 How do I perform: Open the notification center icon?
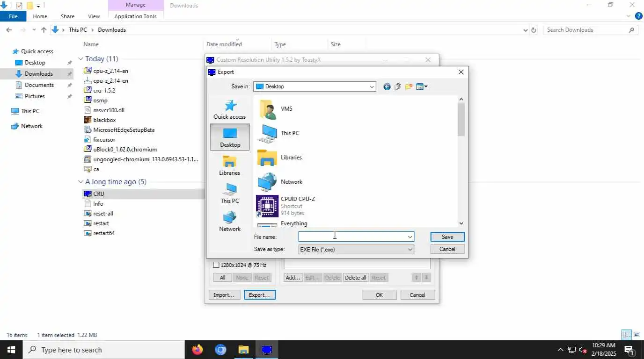tap(629, 350)
